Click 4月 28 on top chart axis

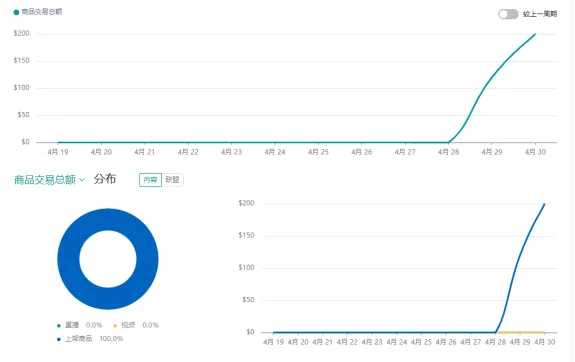coord(448,152)
